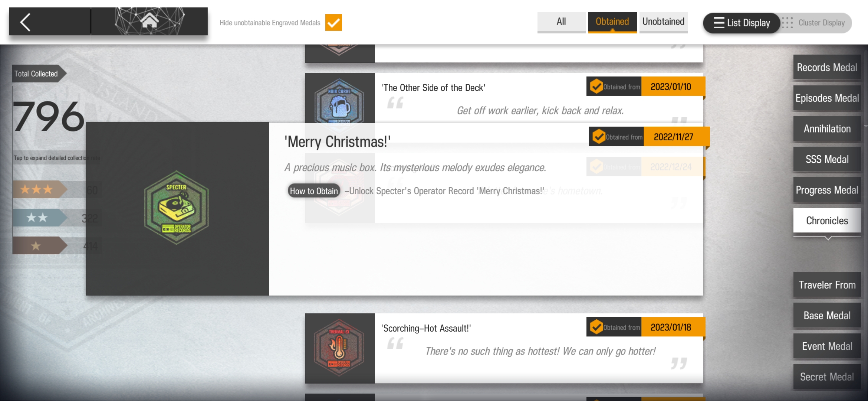
Task: Tap to expand detailed collection rate
Action: click(56, 158)
